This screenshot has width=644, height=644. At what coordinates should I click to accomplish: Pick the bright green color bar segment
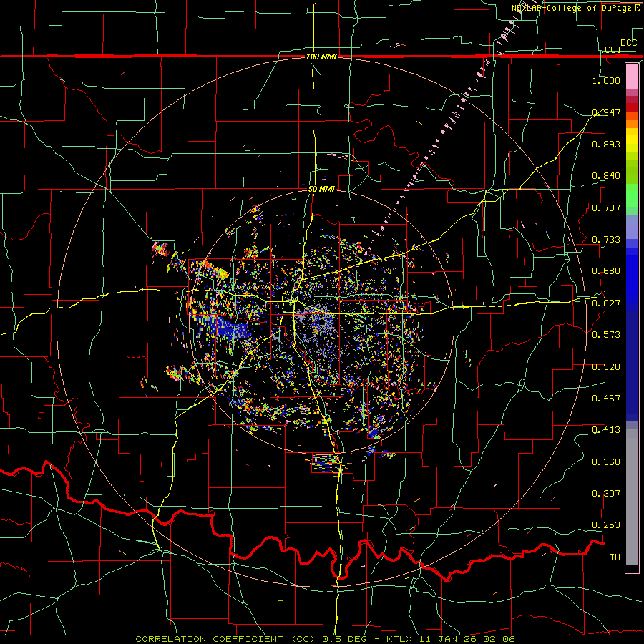coord(632,195)
